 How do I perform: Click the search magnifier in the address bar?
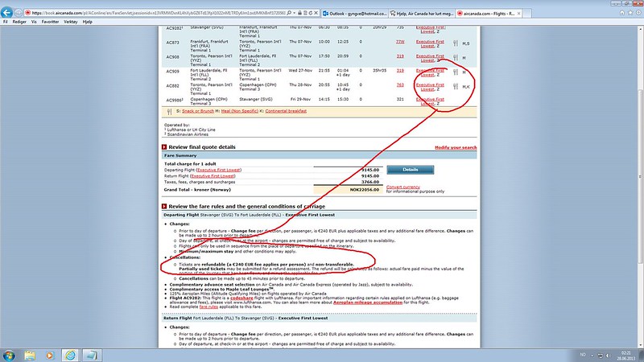point(289,13)
